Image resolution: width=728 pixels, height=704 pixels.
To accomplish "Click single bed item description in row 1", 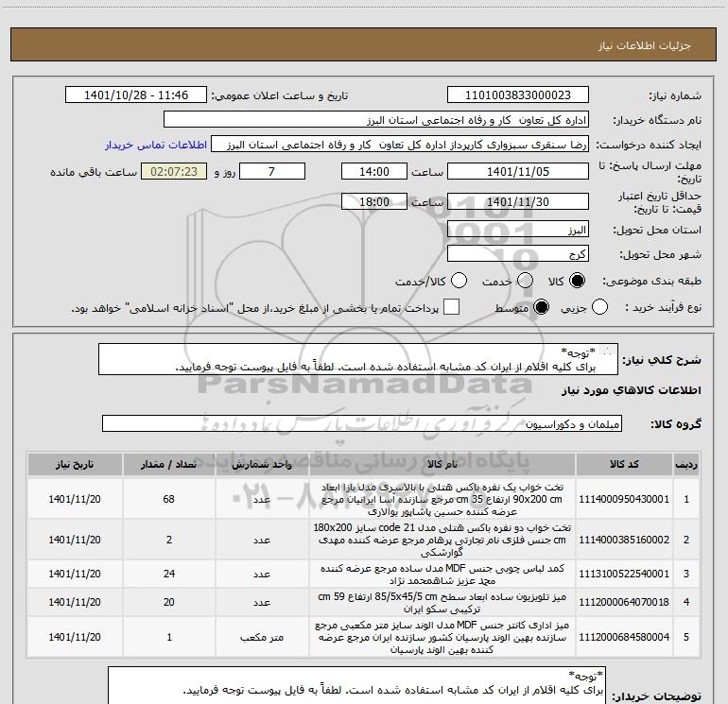I will 442,499.
